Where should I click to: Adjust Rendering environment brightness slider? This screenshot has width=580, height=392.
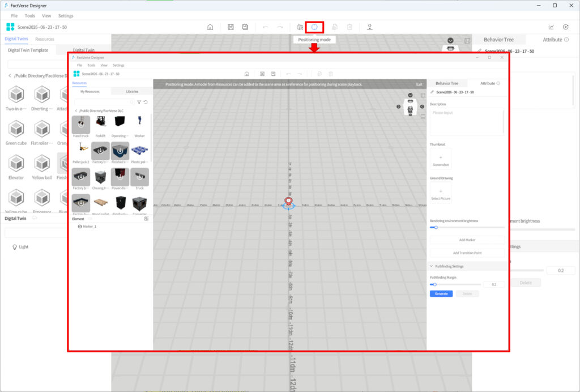467,227
